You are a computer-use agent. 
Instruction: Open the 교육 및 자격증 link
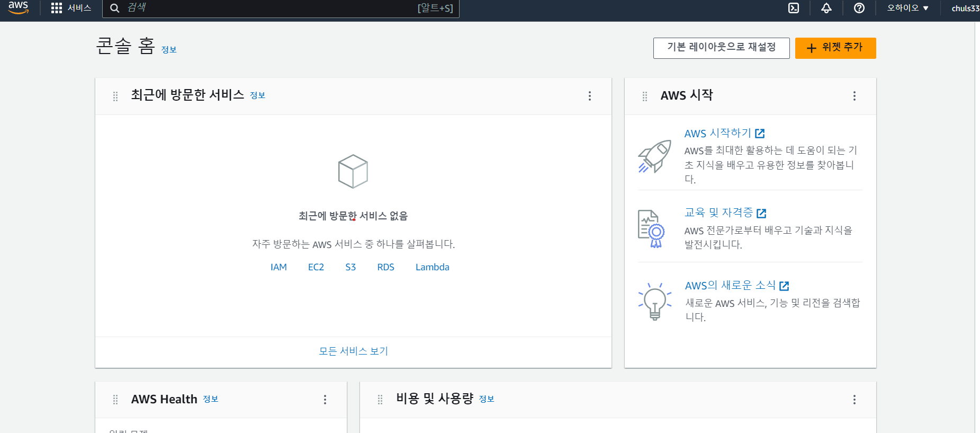coord(718,213)
